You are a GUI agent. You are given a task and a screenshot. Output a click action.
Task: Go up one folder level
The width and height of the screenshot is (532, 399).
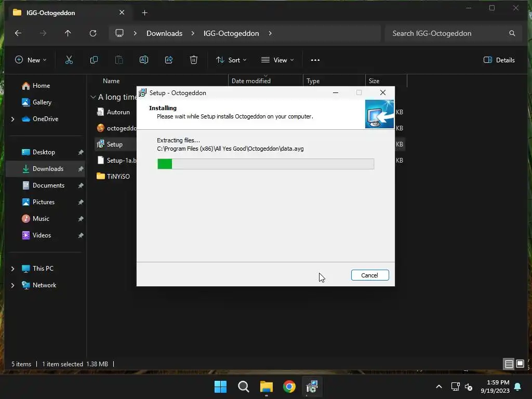(68, 33)
